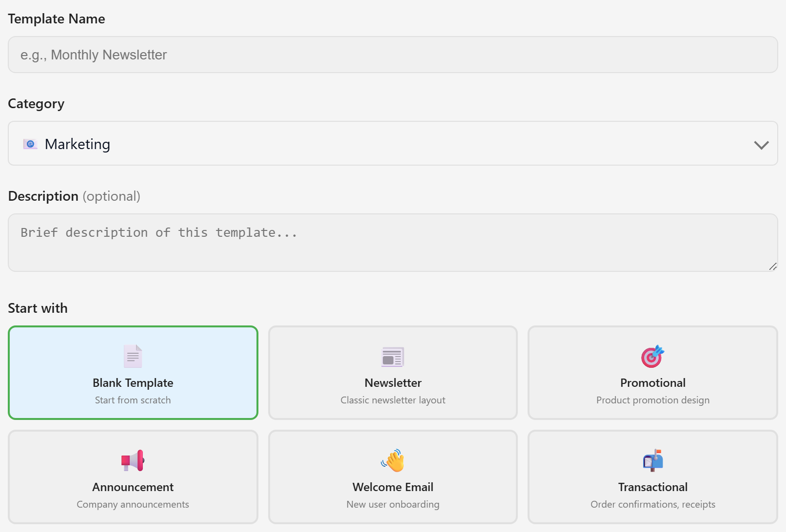The height and width of the screenshot is (532, 786).
Task: Click 'Classic newsletter layout' text
Action: [x=393, y=400]
